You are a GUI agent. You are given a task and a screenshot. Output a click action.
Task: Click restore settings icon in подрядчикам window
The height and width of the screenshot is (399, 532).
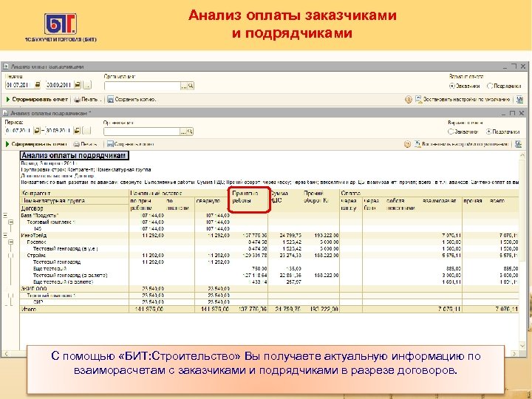pyautogui.click(x=417, y=144)
